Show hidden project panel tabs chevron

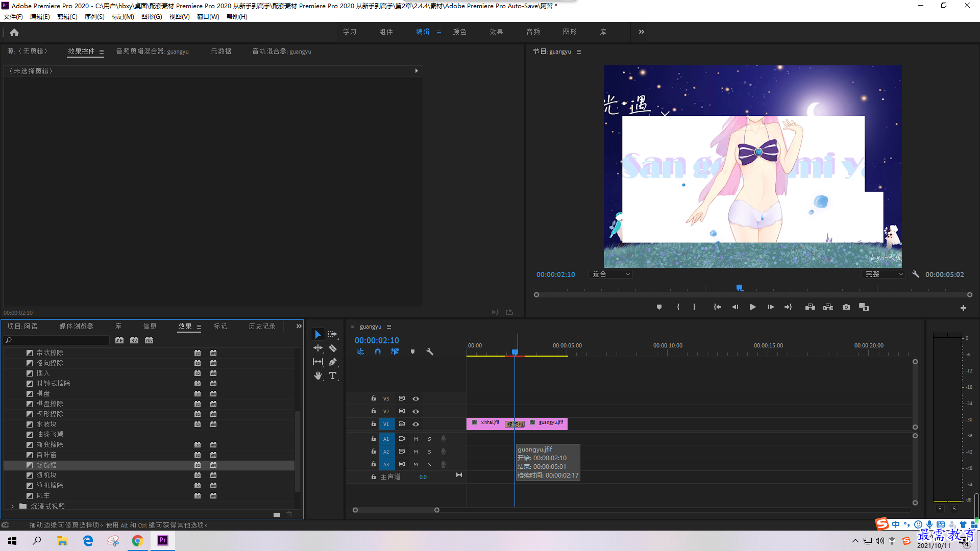(299, 327)
